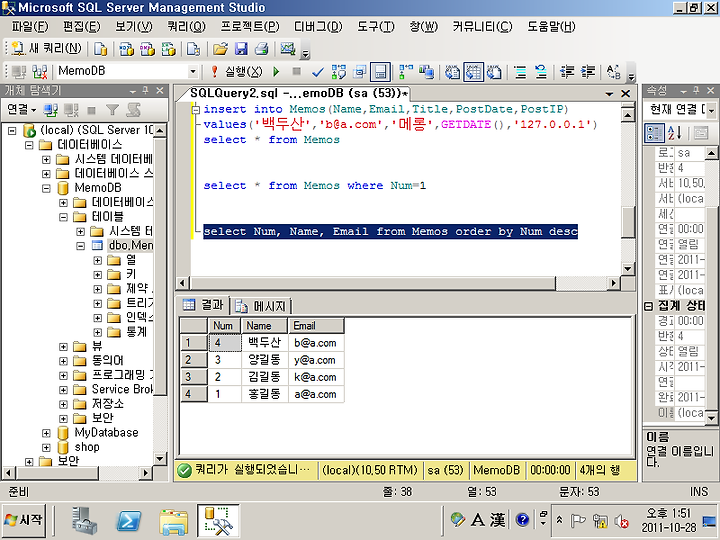720x540 pixels.
Task: Open the Query (쿼리) menu
Action: tap(186, 27)
